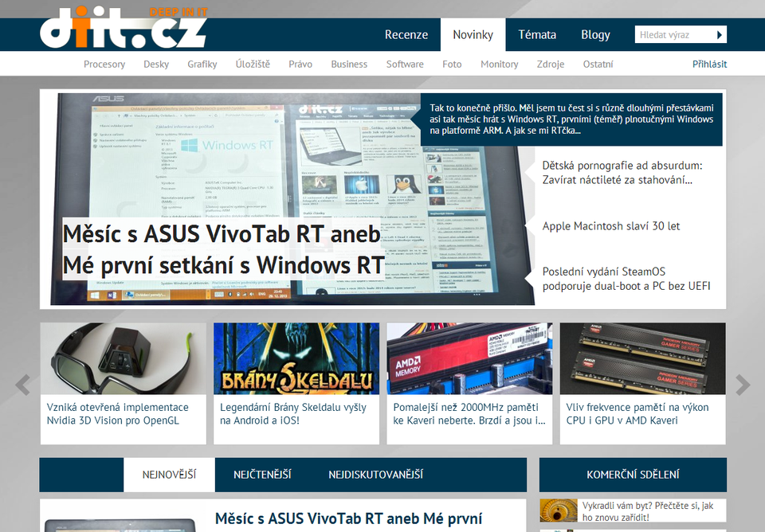Open the Procesory category
The height and width of the screenshot is (532, 765).
(x=104, y=65)
